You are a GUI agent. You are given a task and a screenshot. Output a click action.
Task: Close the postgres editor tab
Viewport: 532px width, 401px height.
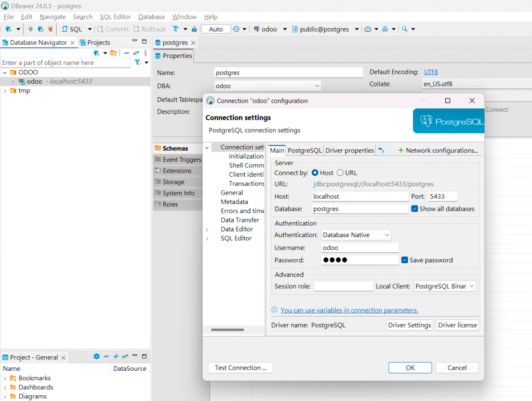[x=193, y=43]
